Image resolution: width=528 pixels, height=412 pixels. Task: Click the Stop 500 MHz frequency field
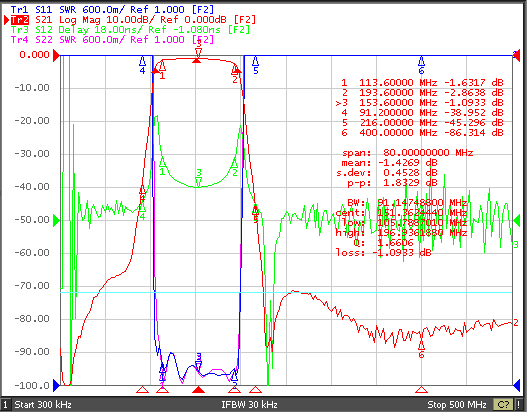click(x=457, y=405)
